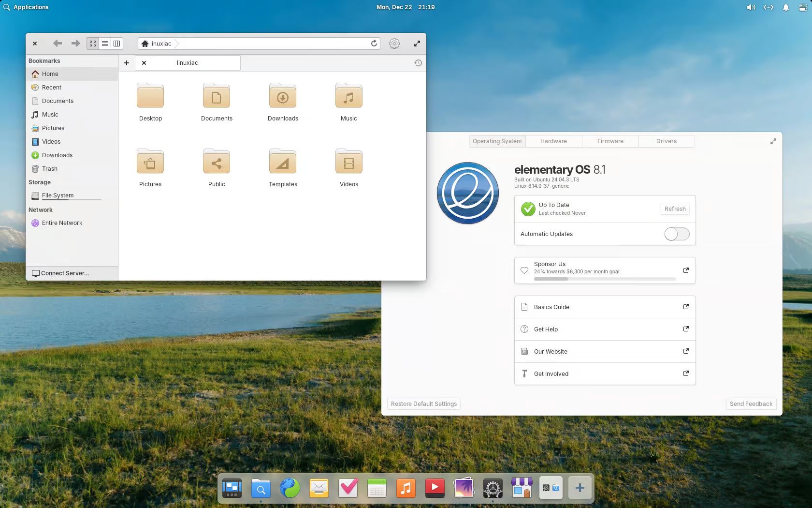Go back with the left arrow
Viewport: 812px width, 508px height.
[x=58, y=44]
